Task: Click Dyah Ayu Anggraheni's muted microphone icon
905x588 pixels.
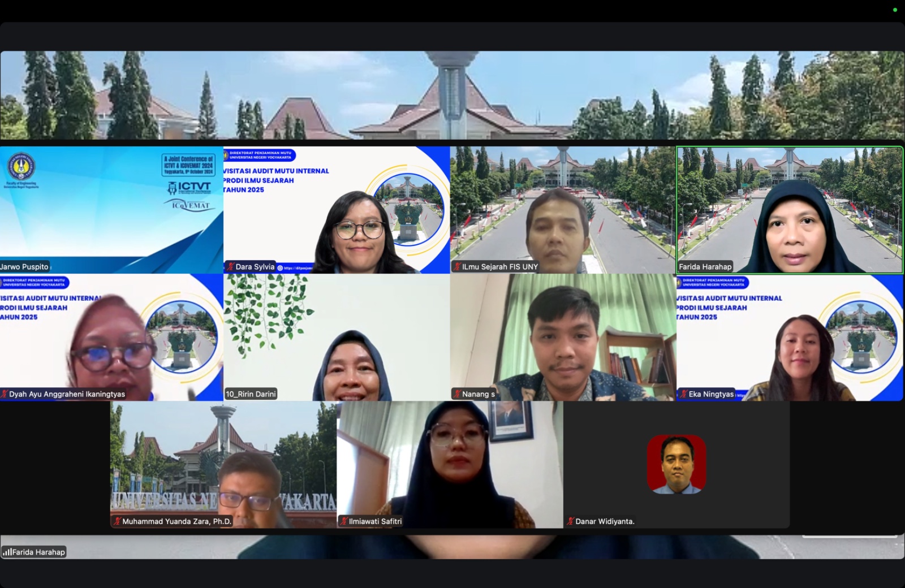Action: 5,394
